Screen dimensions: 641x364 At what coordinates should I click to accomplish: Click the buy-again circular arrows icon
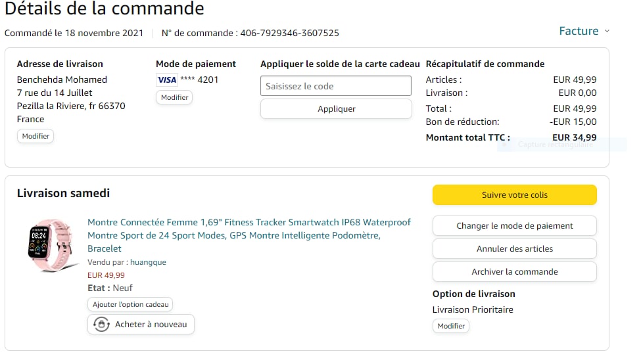[101, 324]
